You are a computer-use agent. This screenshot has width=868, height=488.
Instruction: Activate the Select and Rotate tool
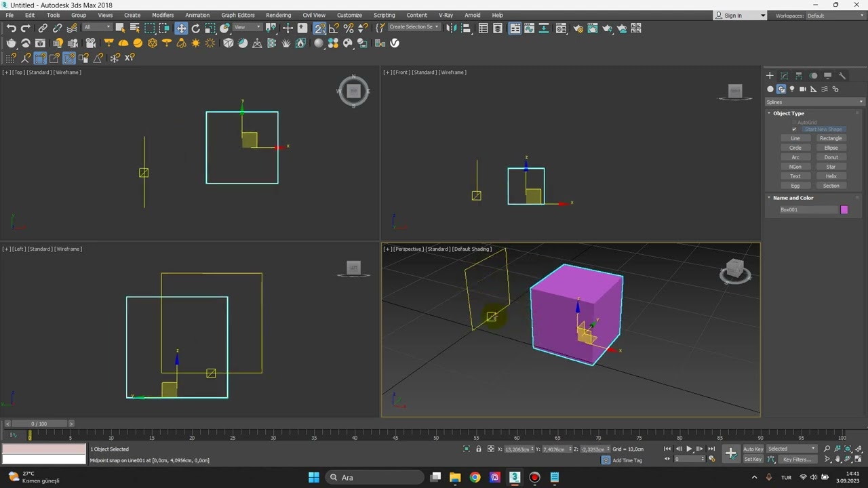tap(196, 28)
